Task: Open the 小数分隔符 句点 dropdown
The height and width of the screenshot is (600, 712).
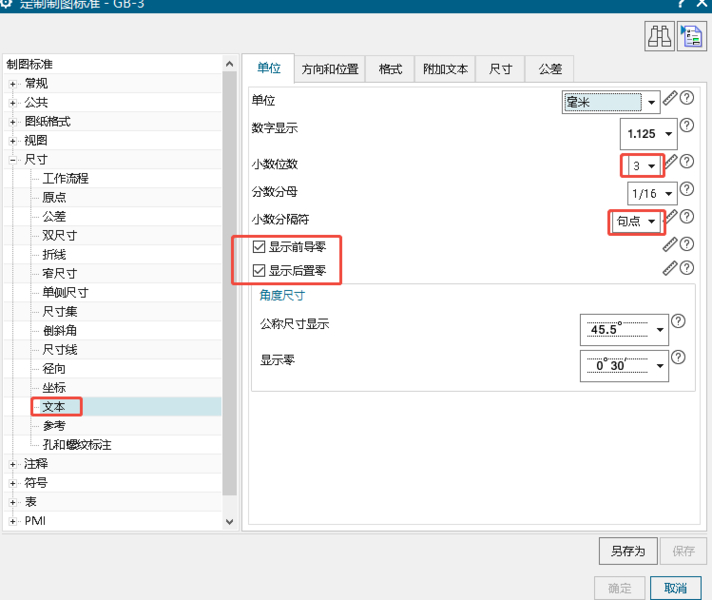Action: click(x=636, y=222)
